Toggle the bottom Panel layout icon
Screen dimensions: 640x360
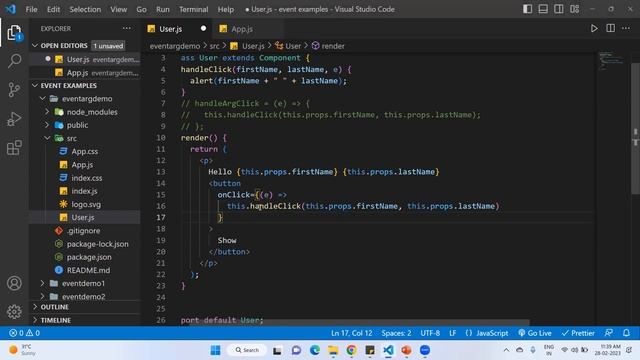point(543,9)
